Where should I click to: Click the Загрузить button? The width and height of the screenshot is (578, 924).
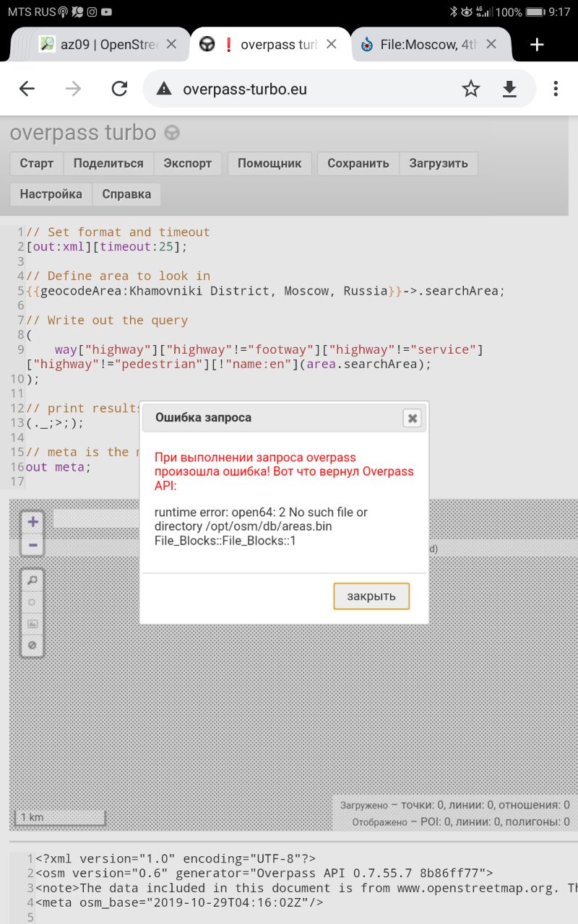[439, 163]
